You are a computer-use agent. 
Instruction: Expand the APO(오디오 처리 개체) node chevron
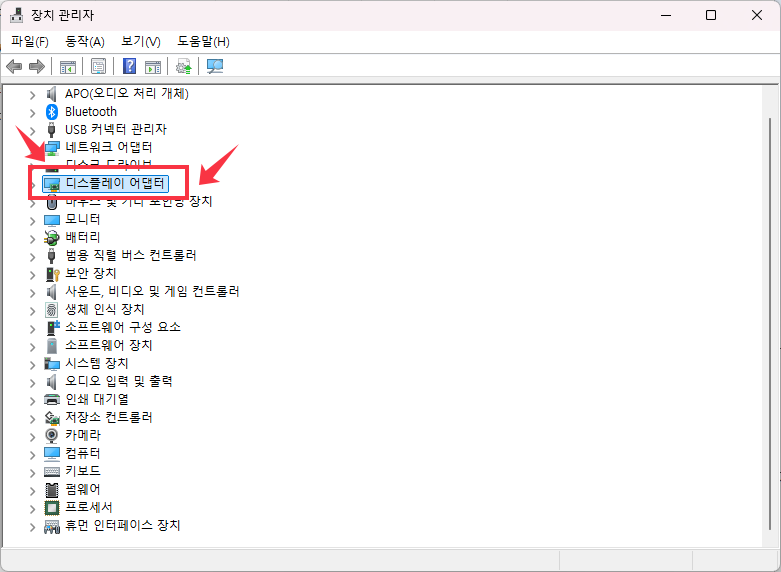[x=32, y=95]
